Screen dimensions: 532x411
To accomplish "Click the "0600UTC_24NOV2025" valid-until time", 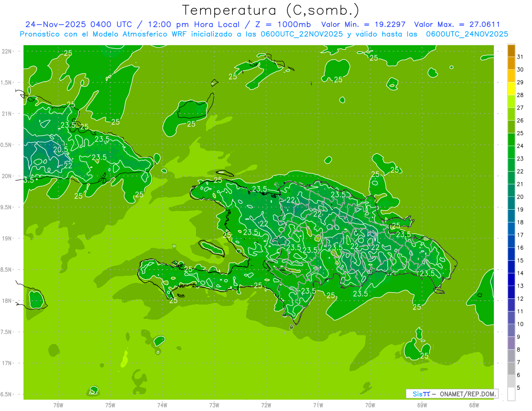I will 467,34.
